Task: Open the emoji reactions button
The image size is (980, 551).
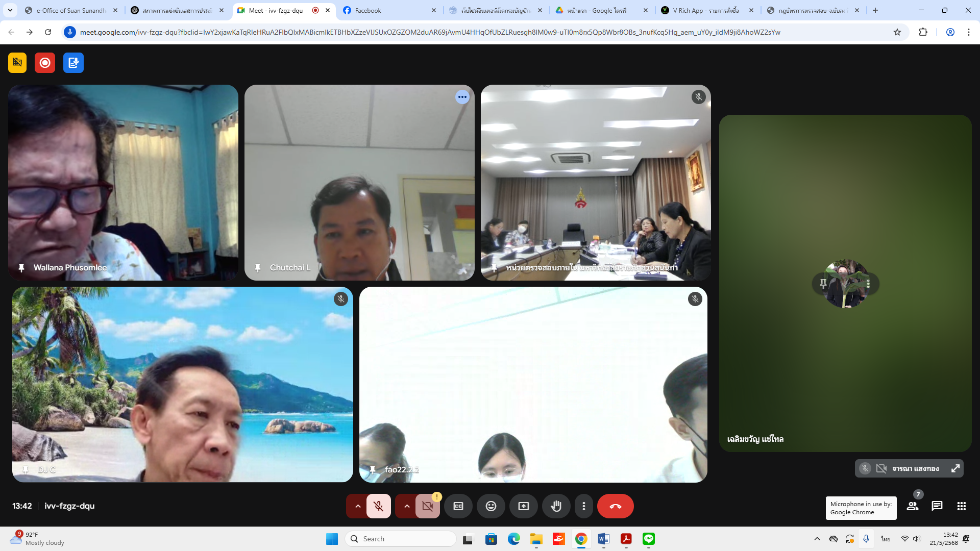Action: 491,506
